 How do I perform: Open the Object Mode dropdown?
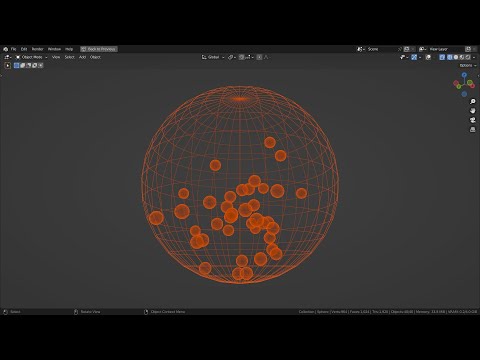click(x=31, y=57)
